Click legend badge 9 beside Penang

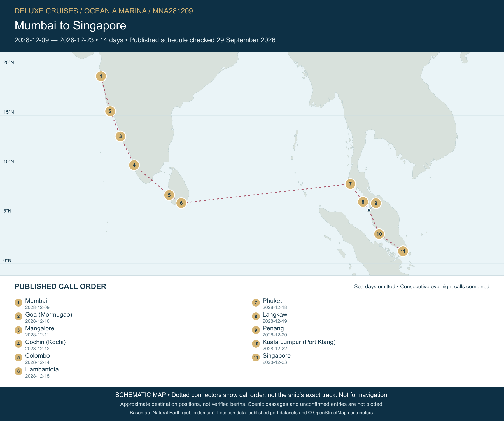coord(256,330)
